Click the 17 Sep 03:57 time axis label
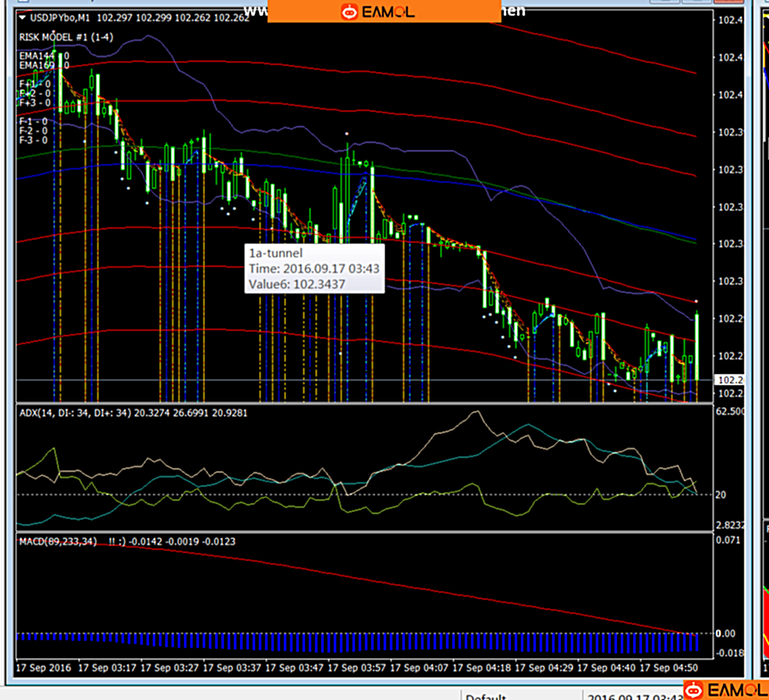The image size is (769, 700). 357,669
